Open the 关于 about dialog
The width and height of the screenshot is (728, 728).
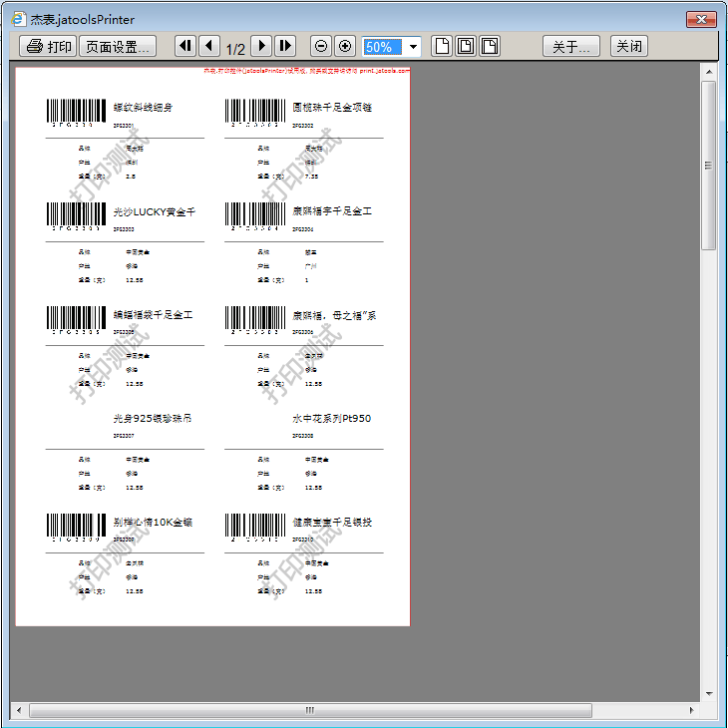[x=571, y=46]
